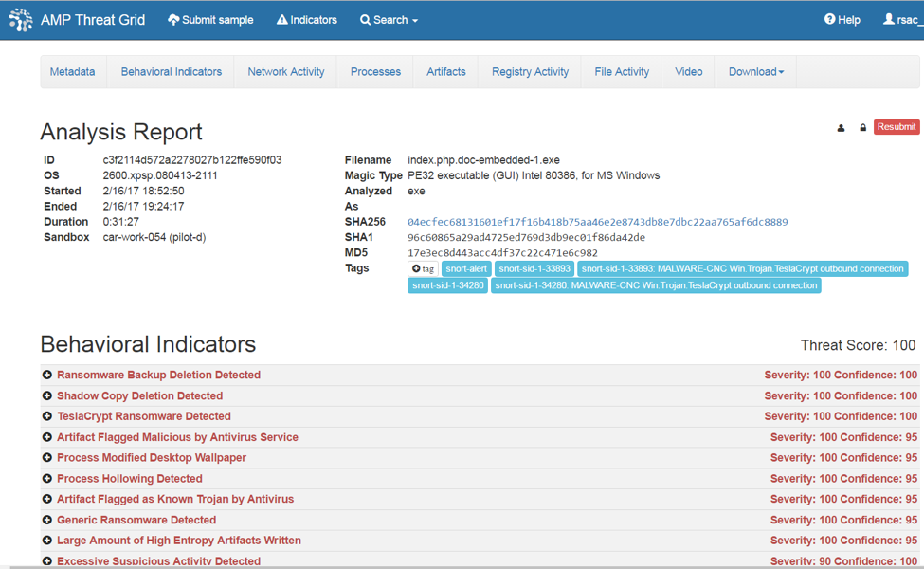Open the Download dropdown tab

tap(755, 72)
